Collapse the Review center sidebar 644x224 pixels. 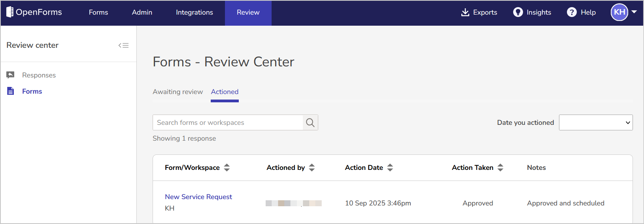pyautogui.click(x=123, y=45)
